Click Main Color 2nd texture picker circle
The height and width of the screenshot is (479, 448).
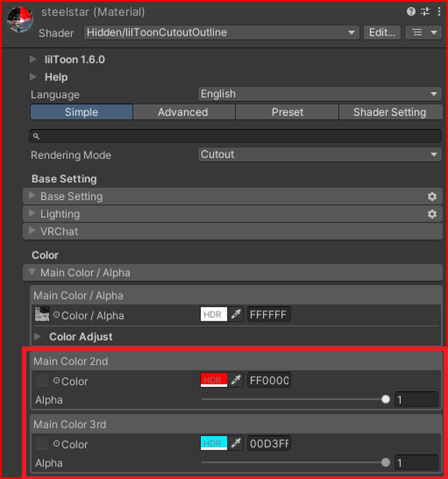click(56, 381)
